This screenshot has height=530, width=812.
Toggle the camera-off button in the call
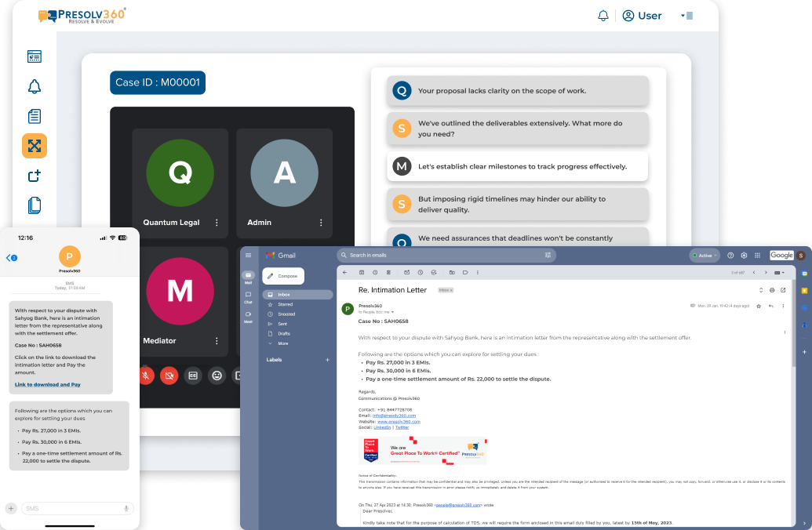coord(169,376)
